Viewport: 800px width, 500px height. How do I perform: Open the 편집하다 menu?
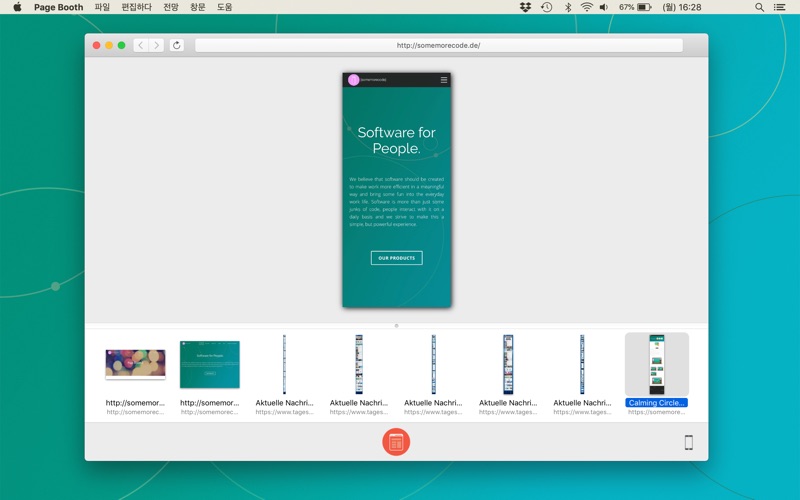point(136,7)
